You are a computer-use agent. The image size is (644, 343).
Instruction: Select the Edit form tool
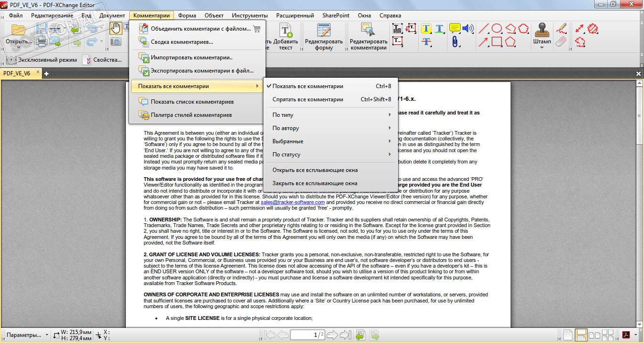(x=324, y=37)
